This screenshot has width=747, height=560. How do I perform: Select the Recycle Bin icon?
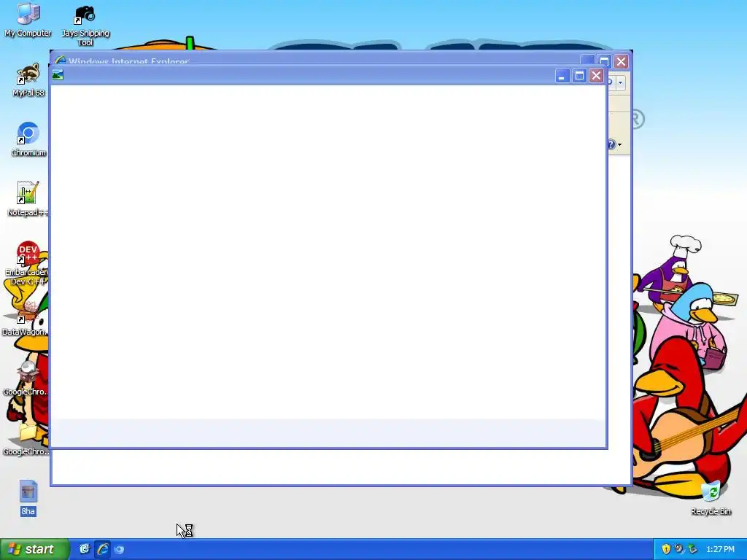(x=711, y=497)
